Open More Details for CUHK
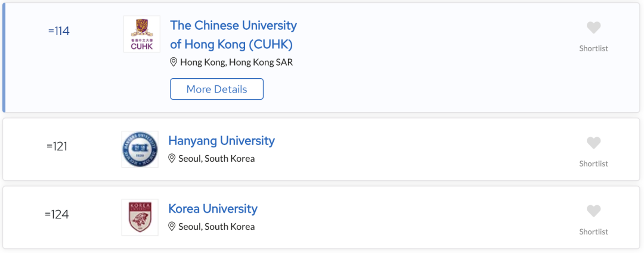 (217, 89)
